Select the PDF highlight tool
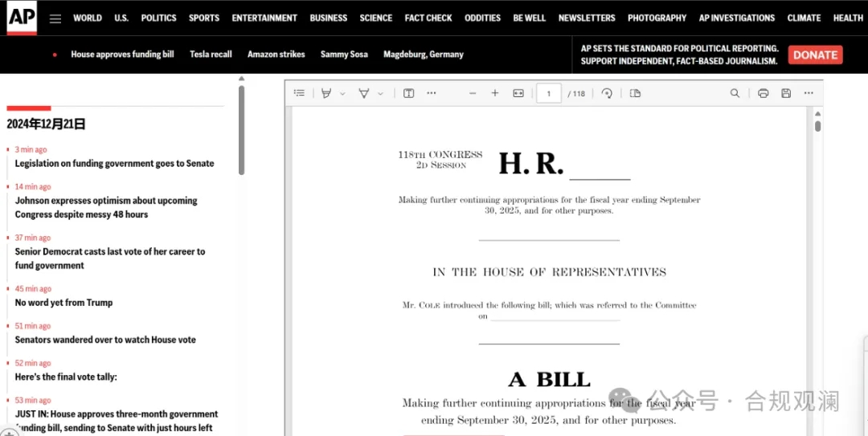Screen dimensions: 868x436 click(x=326, y=93)
